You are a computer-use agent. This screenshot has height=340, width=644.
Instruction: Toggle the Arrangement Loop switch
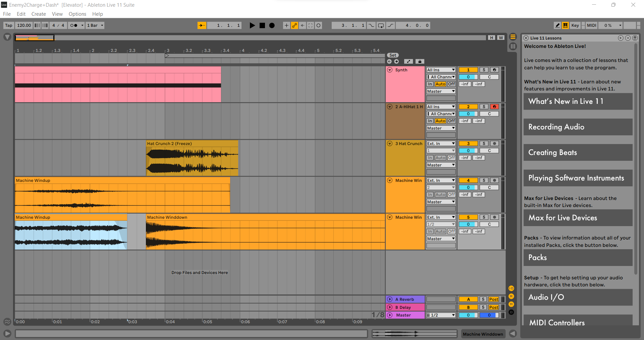(381, 25)
